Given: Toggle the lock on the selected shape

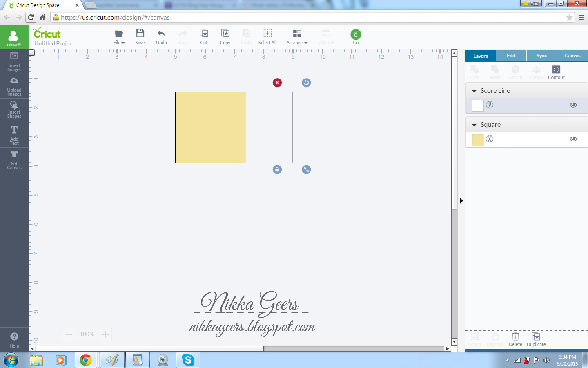Looking at the screenshot, I should coord(277,169).
